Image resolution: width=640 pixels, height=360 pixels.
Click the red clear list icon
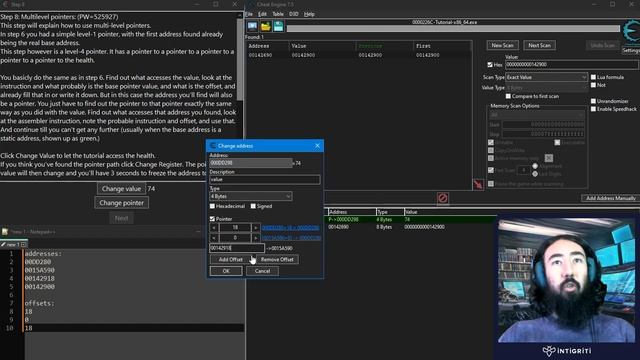pyautogui.click(x=443, y=198)
